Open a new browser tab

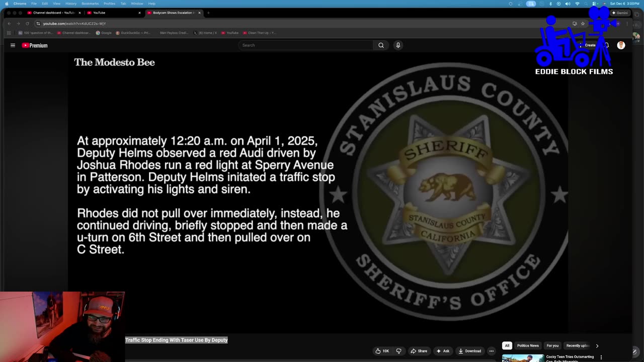tap(208, 13)
